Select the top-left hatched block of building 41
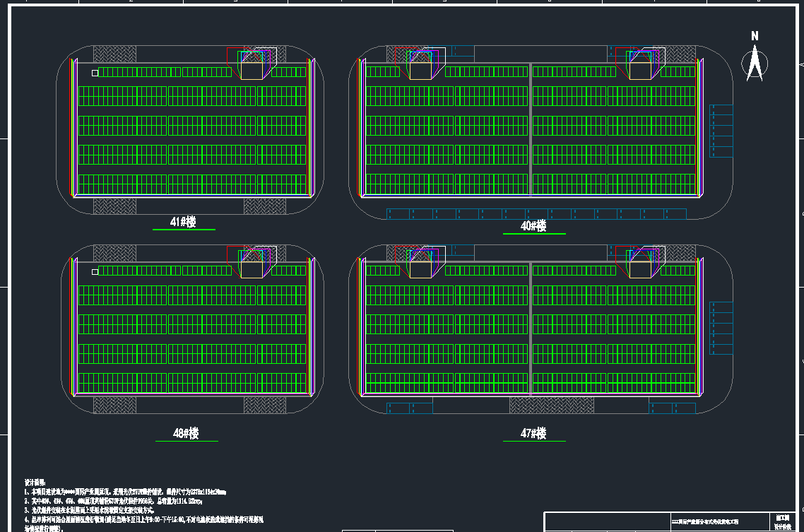The width and height of the screenshot is (804, 532). 114,54
